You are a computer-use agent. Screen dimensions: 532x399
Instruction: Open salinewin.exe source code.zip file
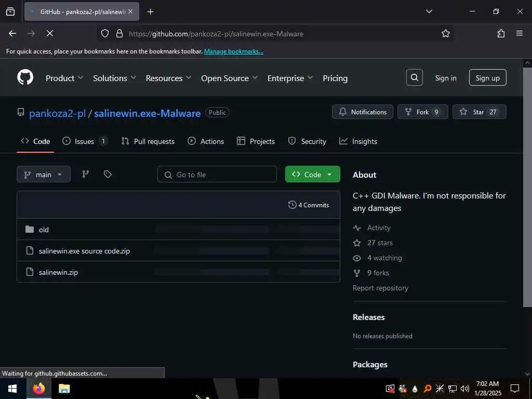pos(84,251)
